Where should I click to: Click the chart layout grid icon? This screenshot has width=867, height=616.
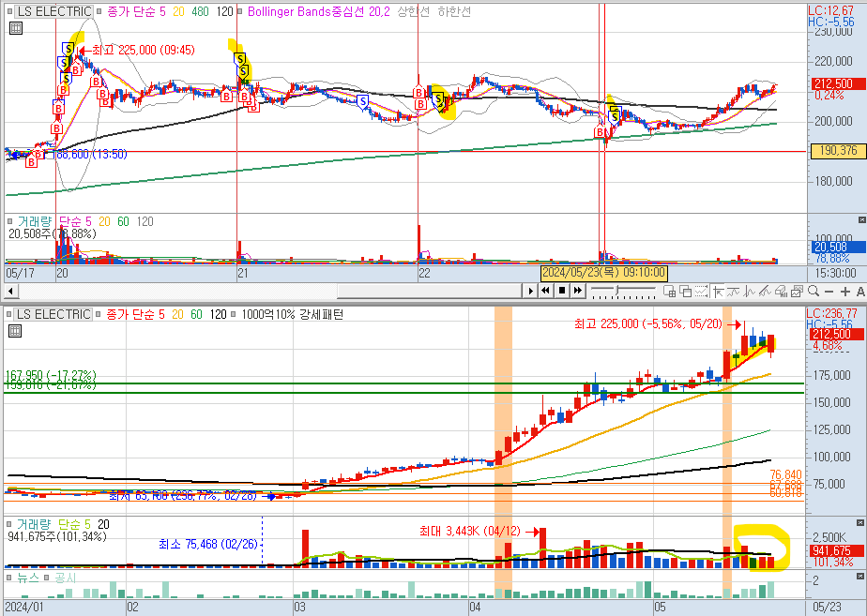[x=669, y=292]
